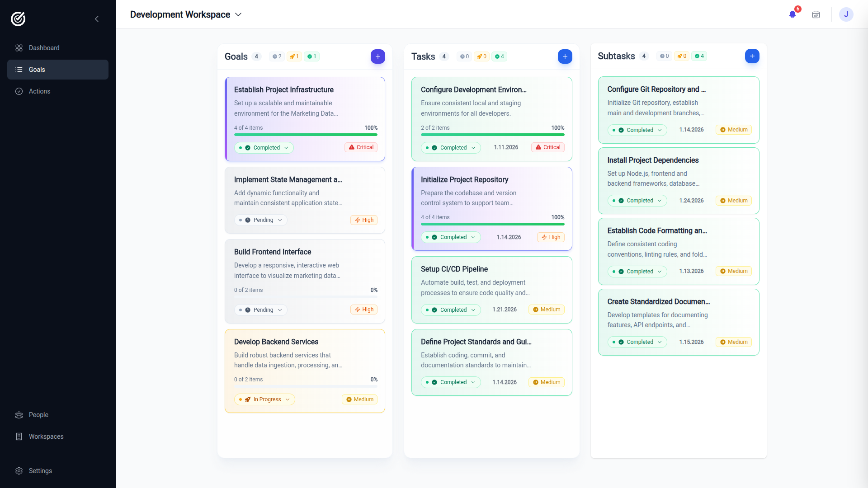Click the pending count badge in Goals header
868x488 pixels.
[x=277, y=56]
